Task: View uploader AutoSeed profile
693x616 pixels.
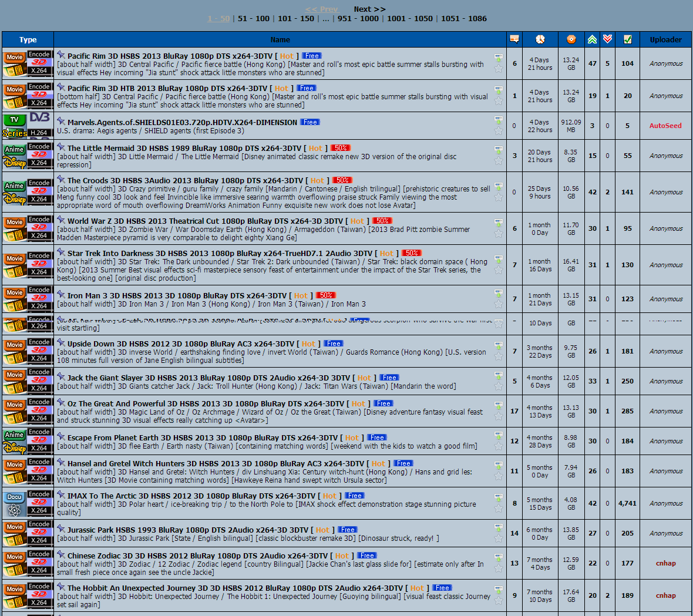Action: [665, 126]
